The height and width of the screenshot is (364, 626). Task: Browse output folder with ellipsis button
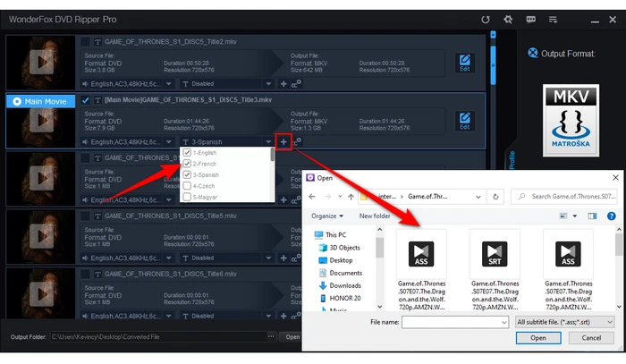271,336
